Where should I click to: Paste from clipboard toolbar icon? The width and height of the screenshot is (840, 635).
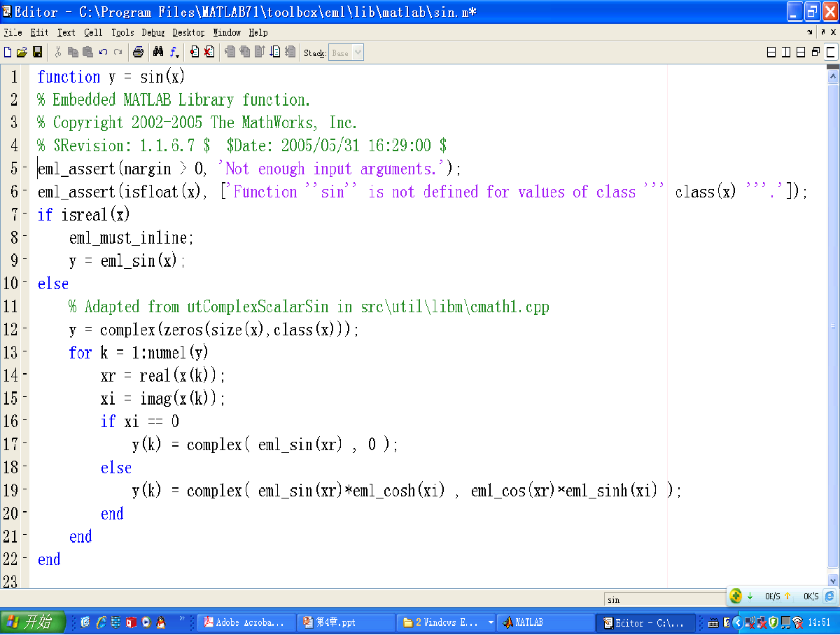point(87,53)
